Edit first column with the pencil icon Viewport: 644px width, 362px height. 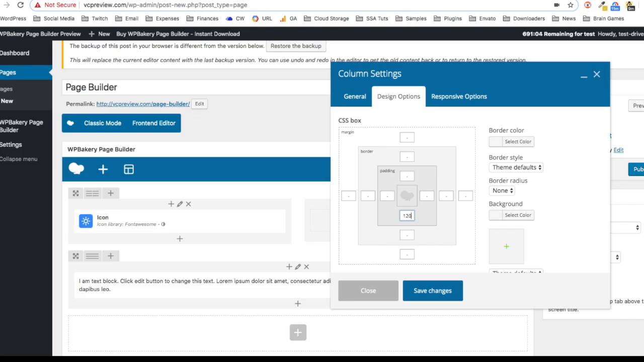(180, 204)
